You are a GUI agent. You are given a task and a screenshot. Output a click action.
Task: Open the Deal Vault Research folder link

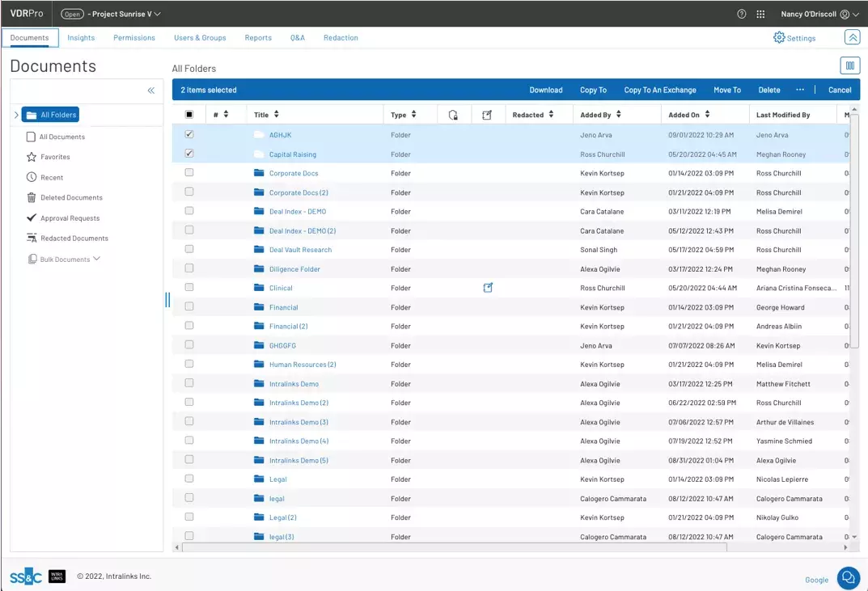point(300,250)
